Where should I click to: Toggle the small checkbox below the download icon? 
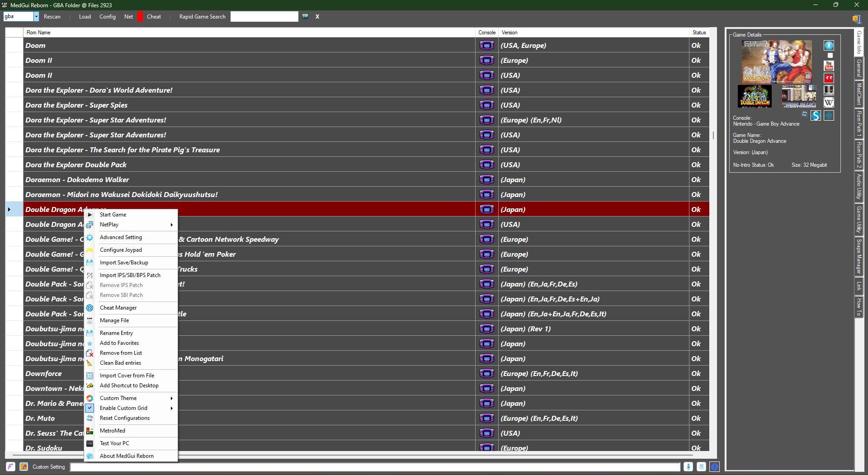coord(830,56)
